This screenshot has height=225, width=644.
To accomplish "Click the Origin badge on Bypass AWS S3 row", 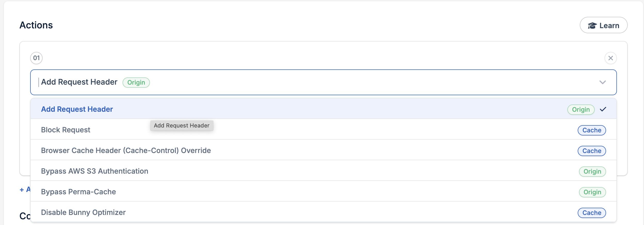I will [592, 172].
